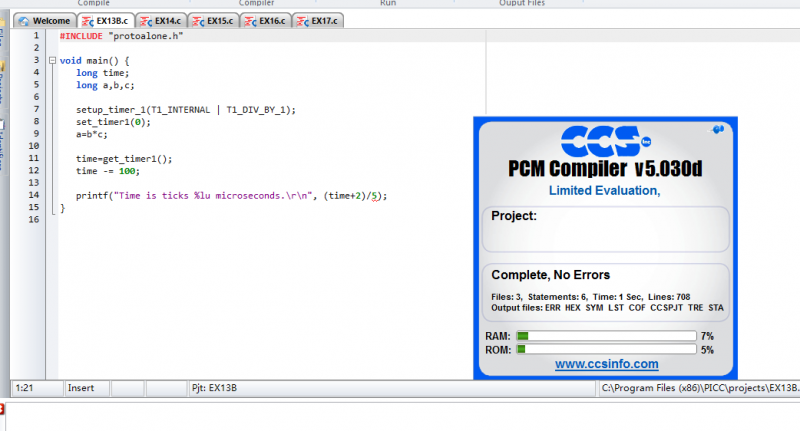The image size is (800, 431).
Task: Click the 'a=b*c;' statement
Action: (x=92, y=134)
